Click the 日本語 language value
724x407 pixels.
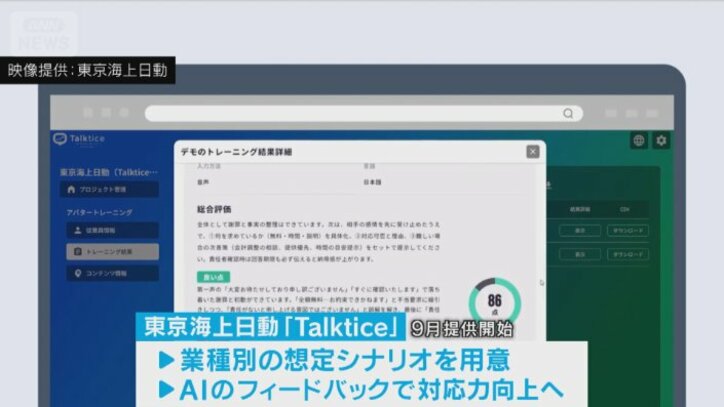372,182
